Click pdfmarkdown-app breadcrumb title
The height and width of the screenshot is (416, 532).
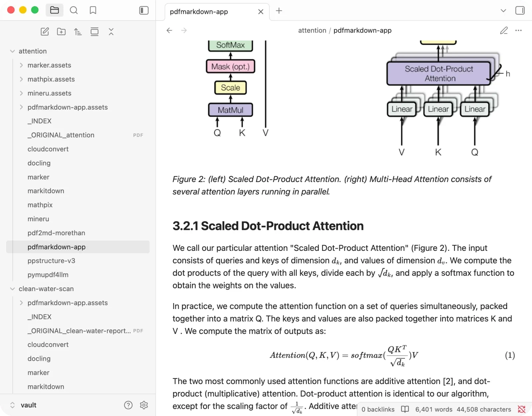362,30
